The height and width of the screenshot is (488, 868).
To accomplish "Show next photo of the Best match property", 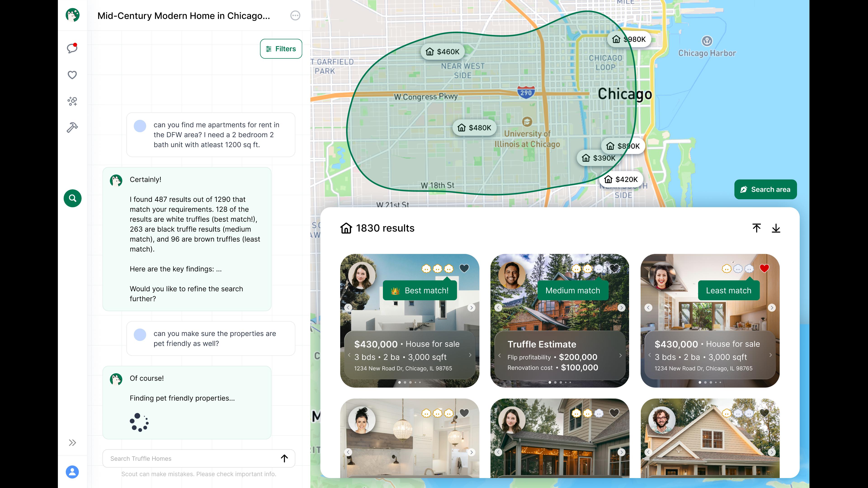I will [x=471, y=307].
